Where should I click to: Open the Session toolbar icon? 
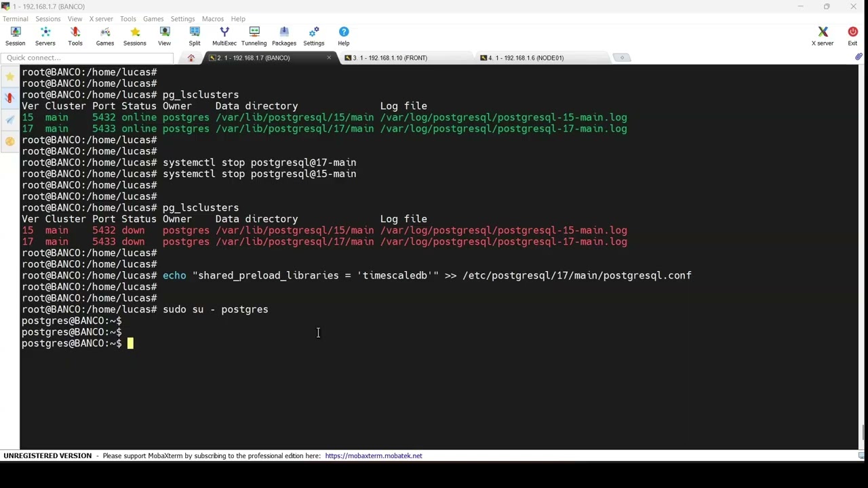15,37
